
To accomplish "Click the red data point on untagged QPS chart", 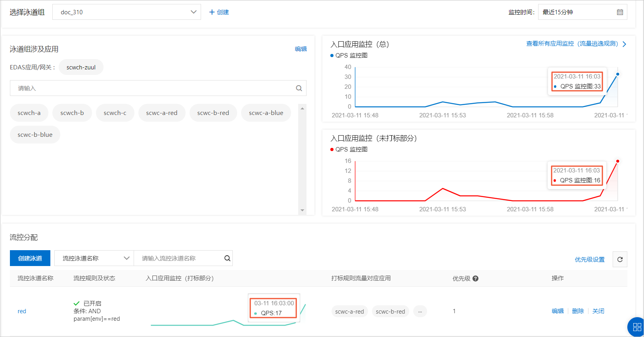I will pyautogui.click(x=617, y=161).
